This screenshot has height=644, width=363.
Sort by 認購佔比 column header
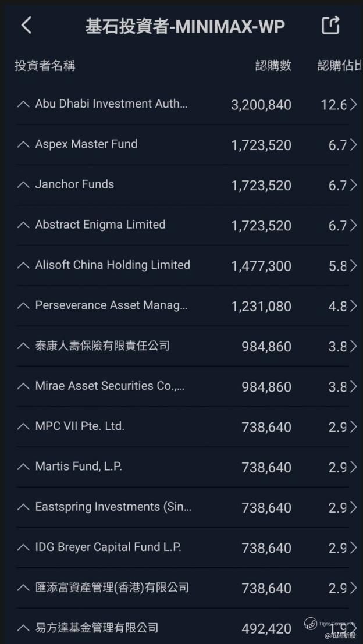click(x=340, y=66)
